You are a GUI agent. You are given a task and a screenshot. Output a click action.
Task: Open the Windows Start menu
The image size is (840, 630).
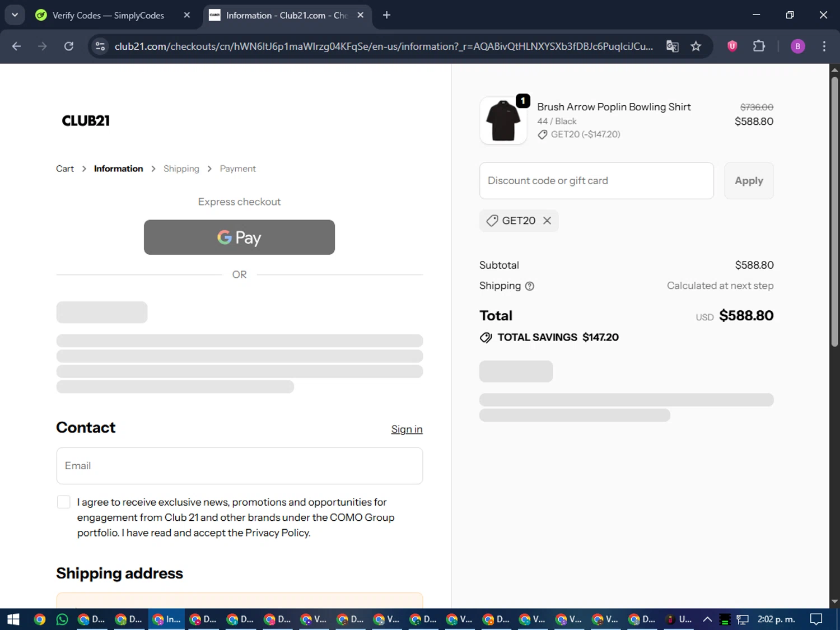[x=13, y=619]
